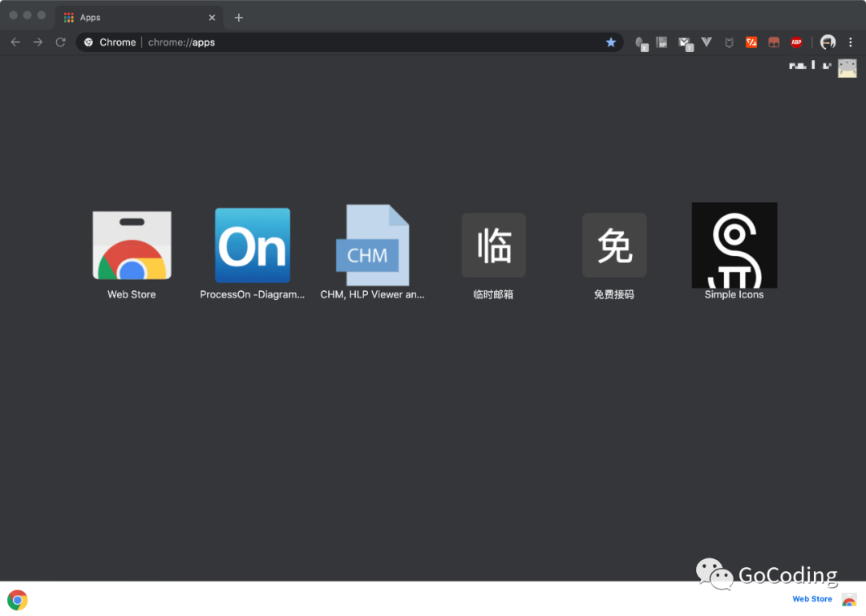Open the orange code-brackets extension icon
The height and width of the screenshot is (616, 866).
tap(751, 42)
